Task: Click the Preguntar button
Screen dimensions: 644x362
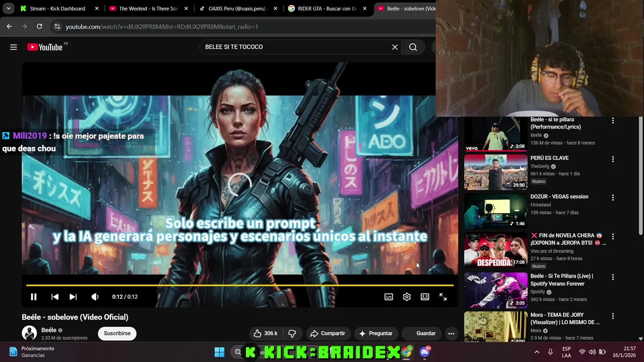Action: pyautogui.click(x=375, y=333)
